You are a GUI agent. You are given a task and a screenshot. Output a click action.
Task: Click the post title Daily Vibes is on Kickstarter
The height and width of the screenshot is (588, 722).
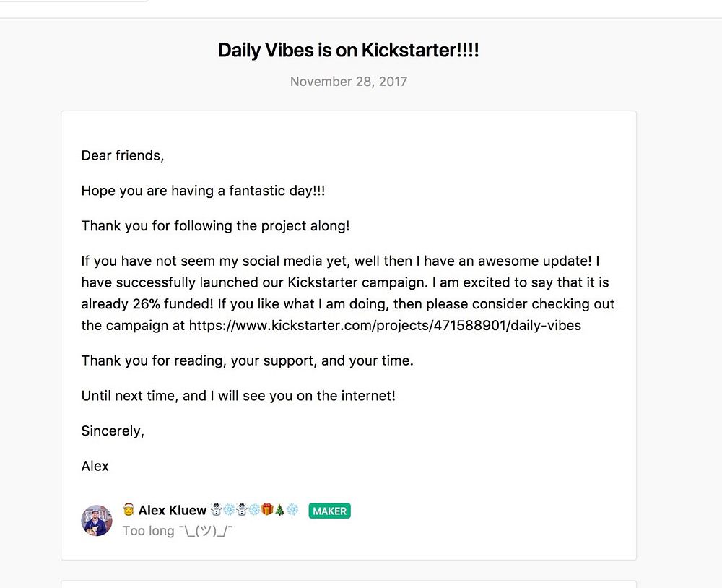point(348,51)
